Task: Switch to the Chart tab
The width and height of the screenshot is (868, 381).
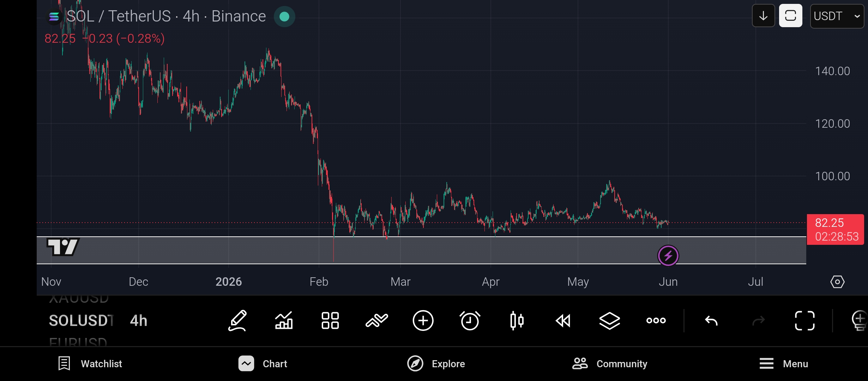Action: (263, 364)
